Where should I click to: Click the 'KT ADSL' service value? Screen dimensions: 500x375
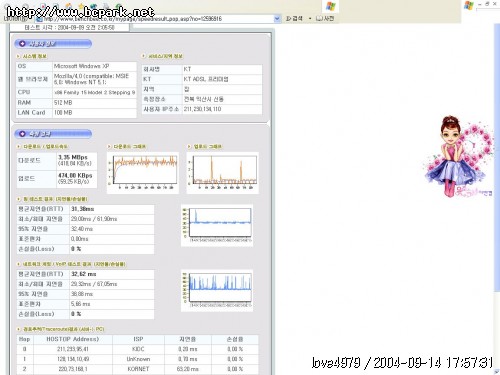pos(206,79)
